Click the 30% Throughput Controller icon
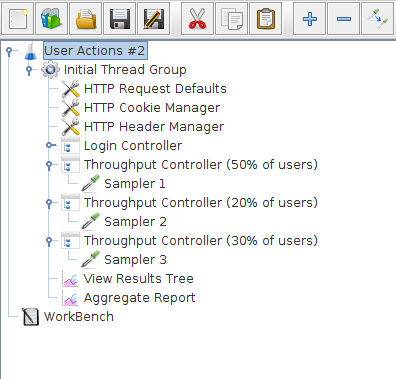Viewport: 396px width, 379px height. click(x=70, y=241)
